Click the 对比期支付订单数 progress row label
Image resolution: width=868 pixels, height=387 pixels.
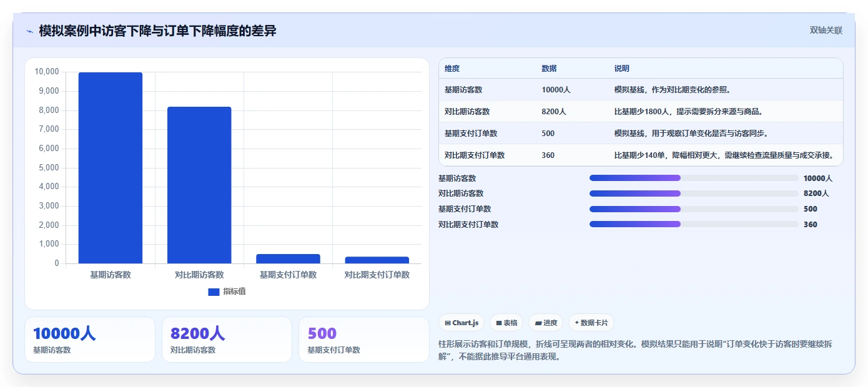coord(468,225)
